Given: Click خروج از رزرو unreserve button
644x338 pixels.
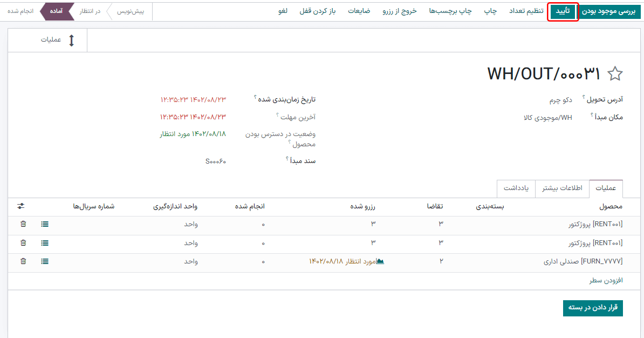Looking at the screenshot, I should [400, 11].
